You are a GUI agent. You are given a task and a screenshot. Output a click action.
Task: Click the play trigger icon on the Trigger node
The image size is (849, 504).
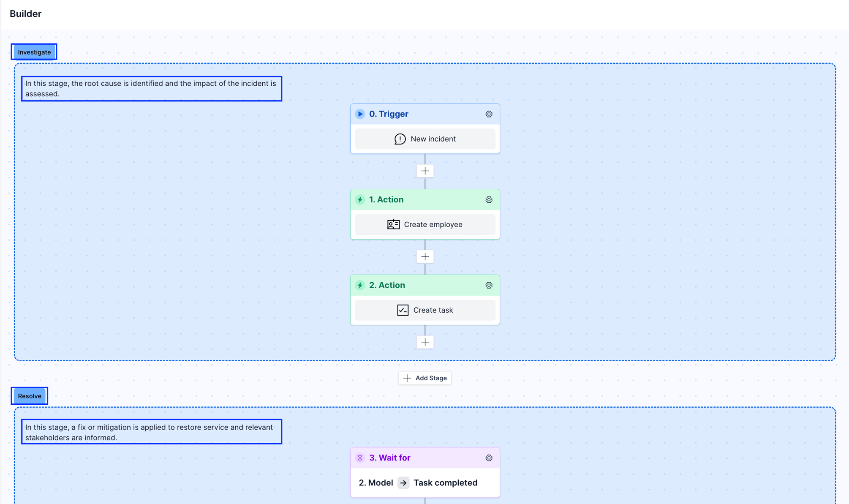coord(360,114)
